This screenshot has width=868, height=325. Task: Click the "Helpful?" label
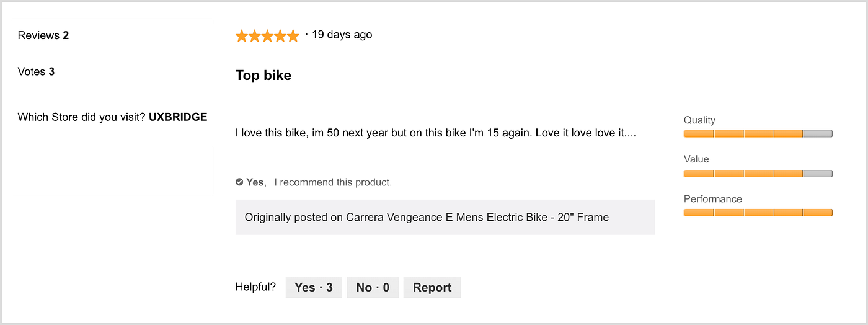(x=255, y=287)
